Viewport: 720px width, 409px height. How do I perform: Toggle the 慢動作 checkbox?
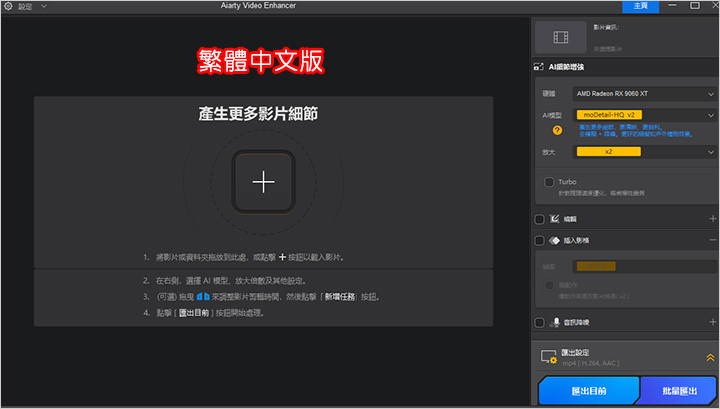(x=549, y=286)
